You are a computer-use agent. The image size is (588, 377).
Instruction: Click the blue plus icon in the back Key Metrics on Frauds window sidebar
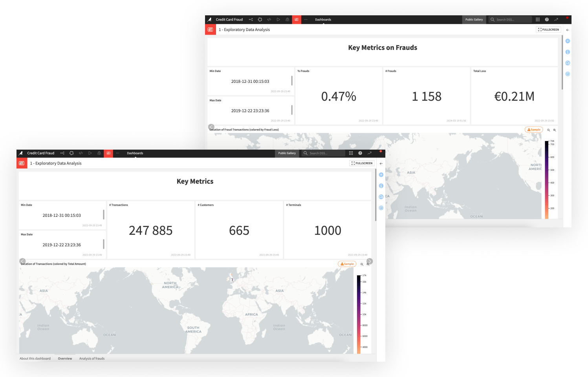pos(568,41)
